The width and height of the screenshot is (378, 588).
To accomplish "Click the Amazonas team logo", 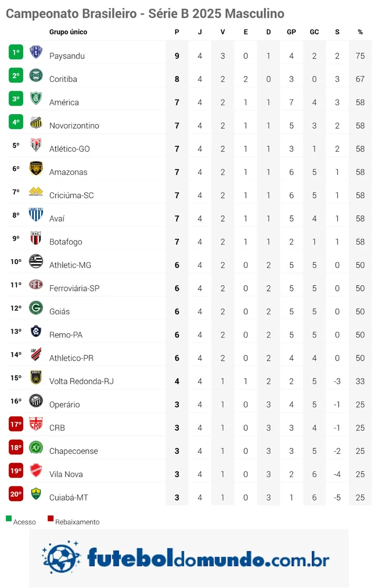I will pyautogui.click(x=36, y=169).
